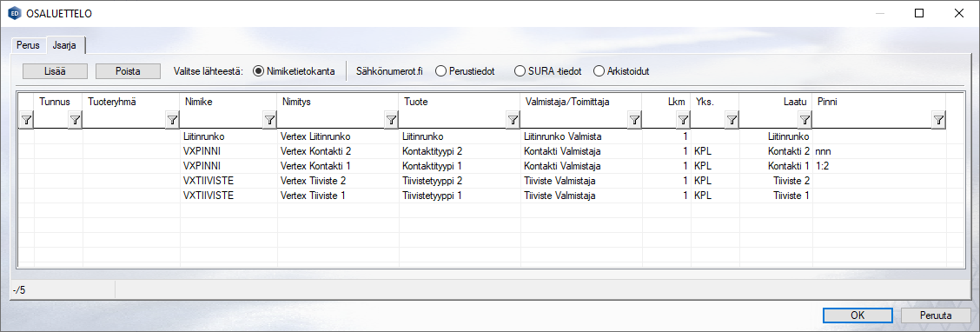The width and height of the screenshot is (980, 332).
Task: Confirm with the OK button
Action: (857, 315)
